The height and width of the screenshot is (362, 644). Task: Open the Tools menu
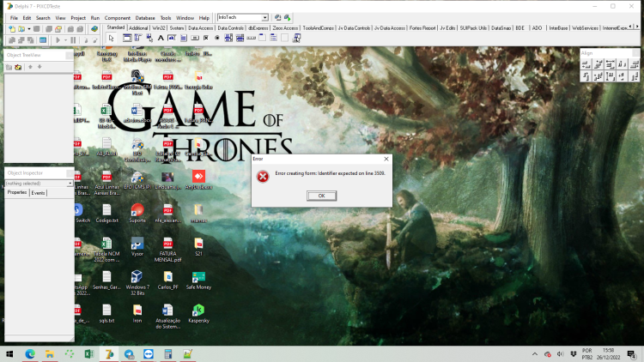point(166,18)
